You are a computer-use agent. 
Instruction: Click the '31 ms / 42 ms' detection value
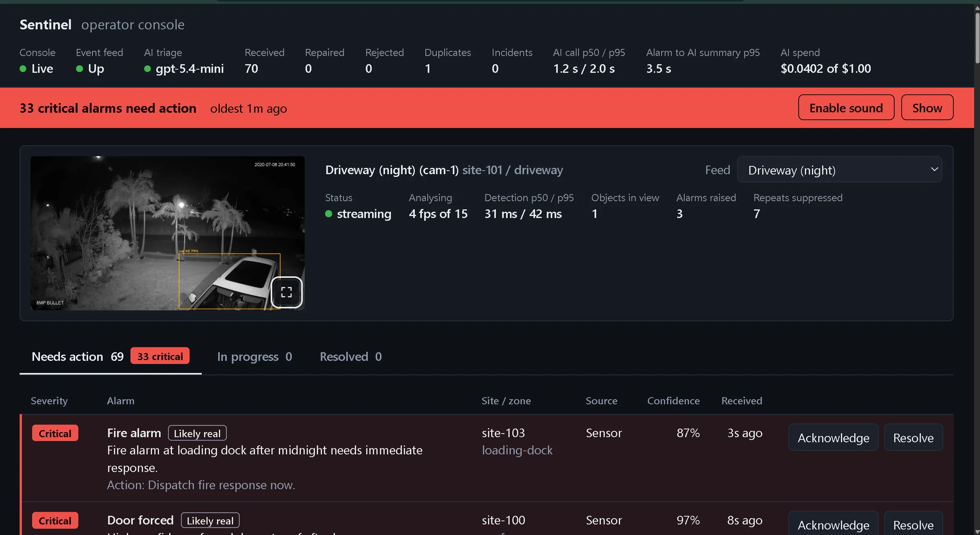(523, 214)
